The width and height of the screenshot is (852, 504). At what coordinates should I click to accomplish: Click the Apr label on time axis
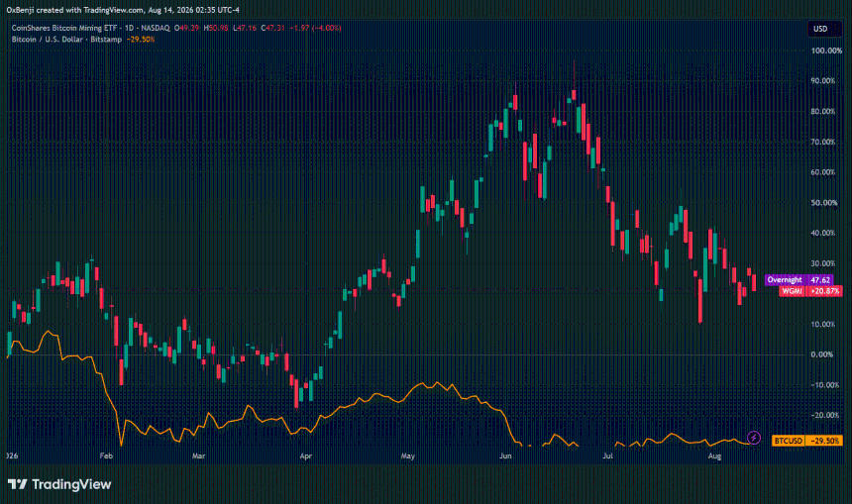(306, 455)
